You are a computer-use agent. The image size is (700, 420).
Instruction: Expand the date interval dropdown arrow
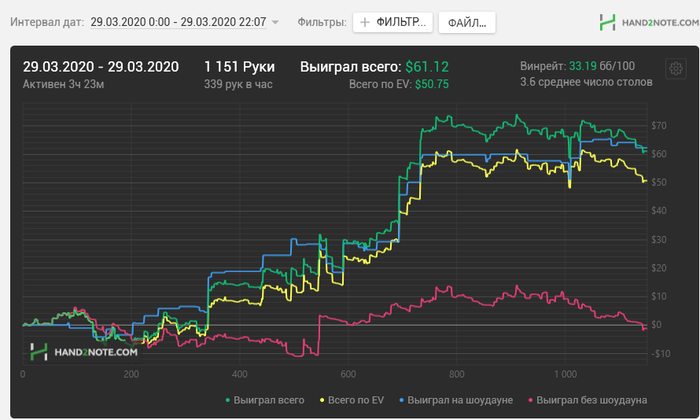coord(275,22)
